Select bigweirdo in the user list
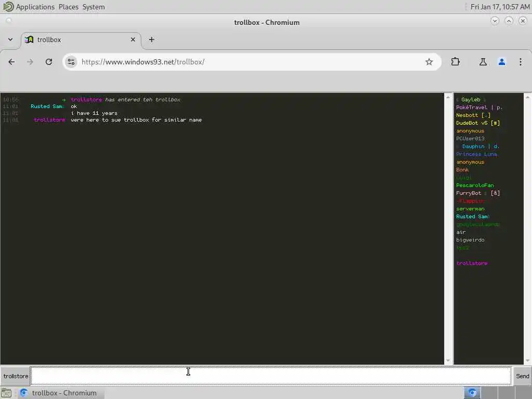The height and width of the screenshot is (399, 532). [x=470, y=240]
